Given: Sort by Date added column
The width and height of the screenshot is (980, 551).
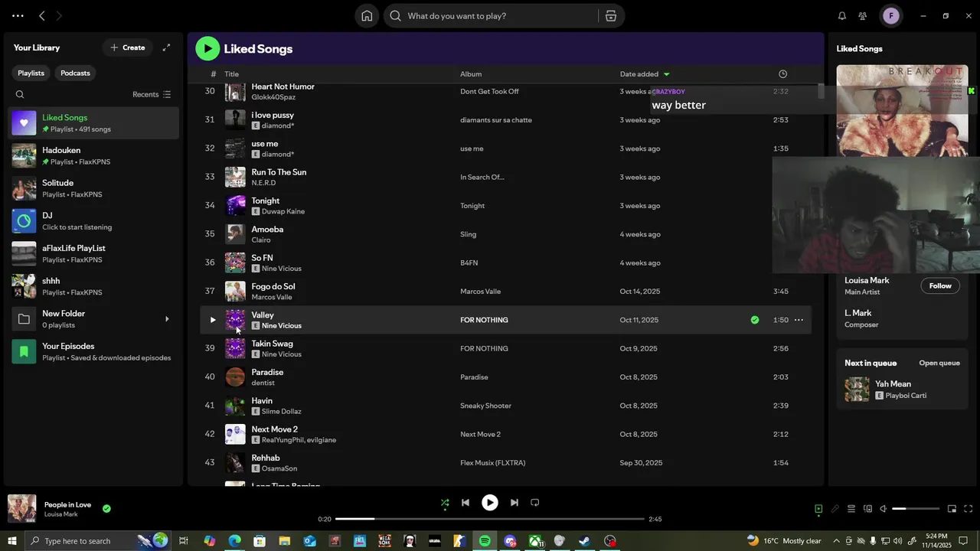Looking at the screenshot, I should pos(645,74).
